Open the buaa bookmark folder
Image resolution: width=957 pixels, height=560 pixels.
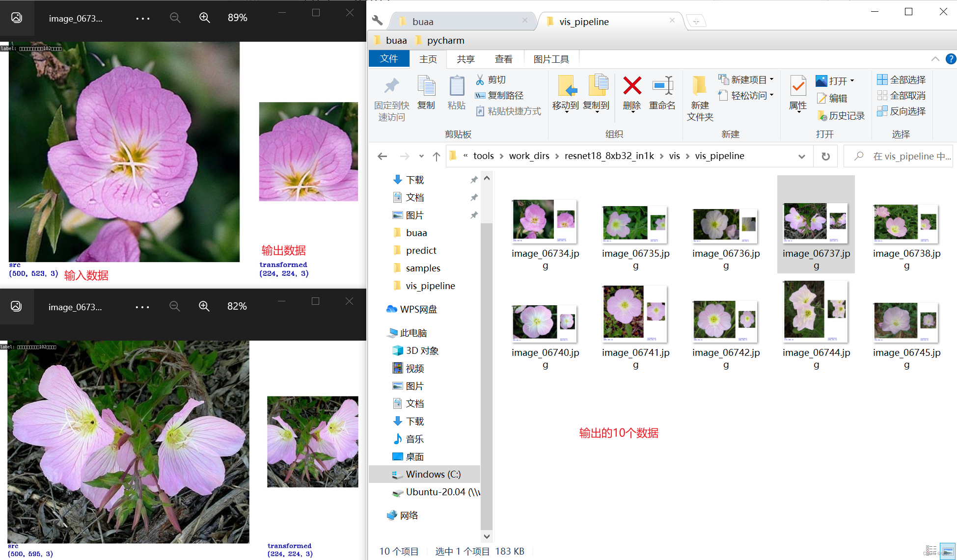pos(390,40)
